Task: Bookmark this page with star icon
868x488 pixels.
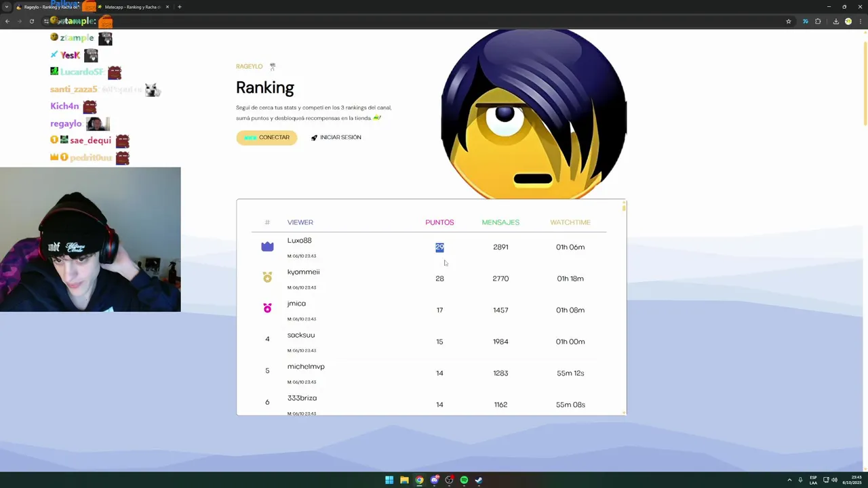Action: (x=789, y=21)
